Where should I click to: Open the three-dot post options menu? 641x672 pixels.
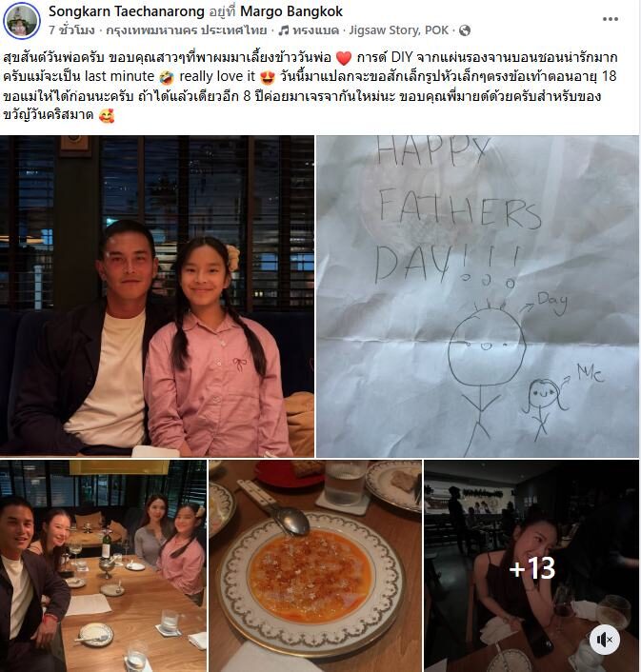[x=610, y=19]
